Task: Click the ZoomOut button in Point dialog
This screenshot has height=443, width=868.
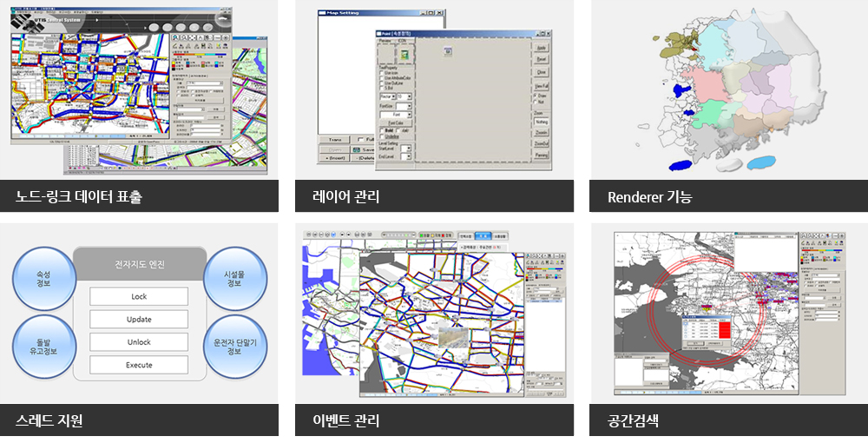Action: (542, 143)
